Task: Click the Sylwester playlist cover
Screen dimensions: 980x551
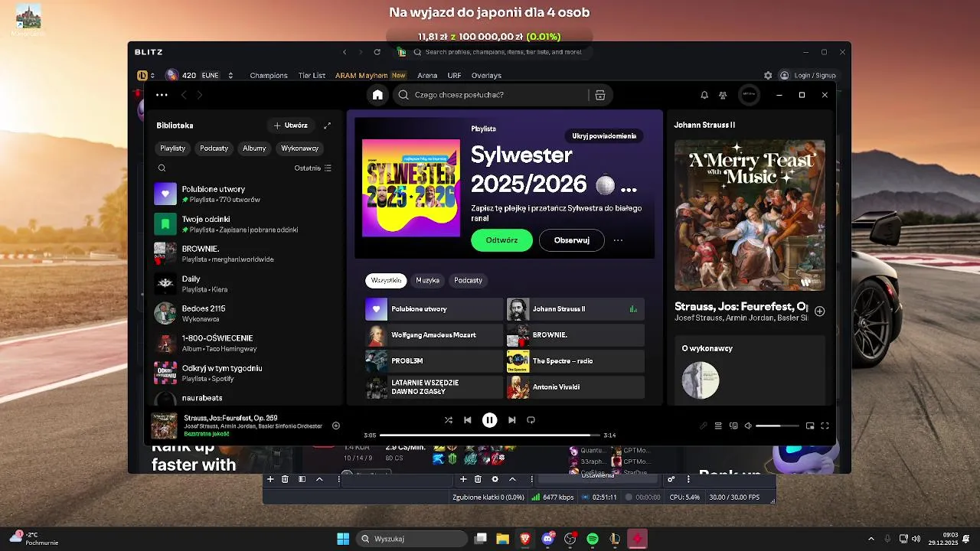Action: (411, 187)
